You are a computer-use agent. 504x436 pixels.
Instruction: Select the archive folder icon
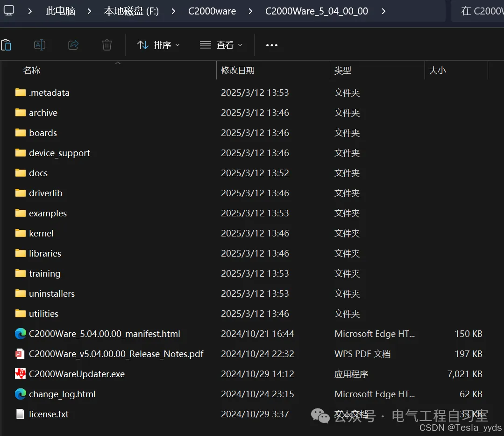pos(21,113)
